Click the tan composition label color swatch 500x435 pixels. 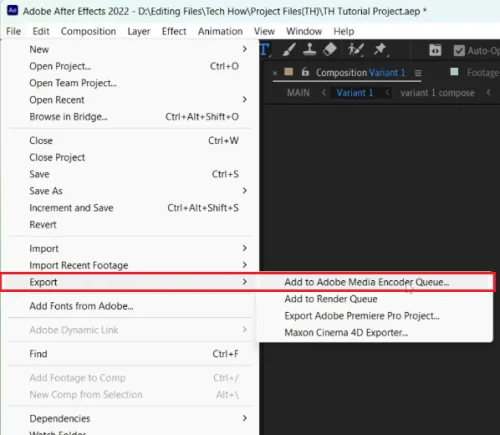[x=289, y=72]
